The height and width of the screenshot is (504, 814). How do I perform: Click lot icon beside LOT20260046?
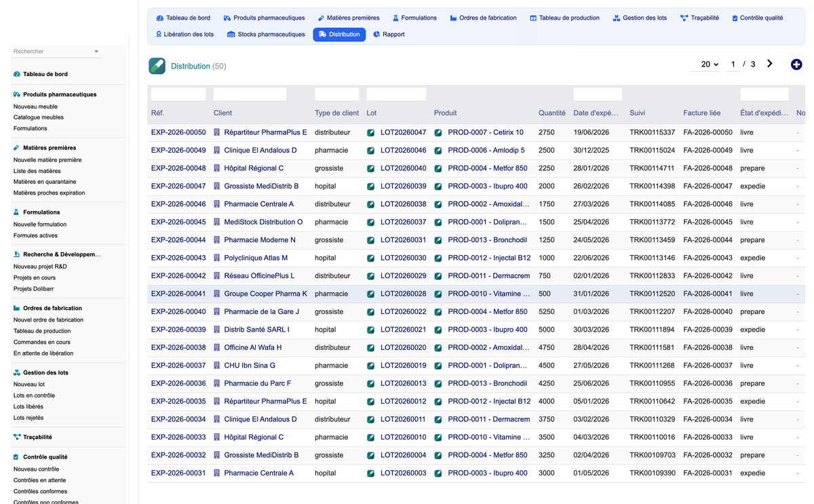click(x=370, y=151)
